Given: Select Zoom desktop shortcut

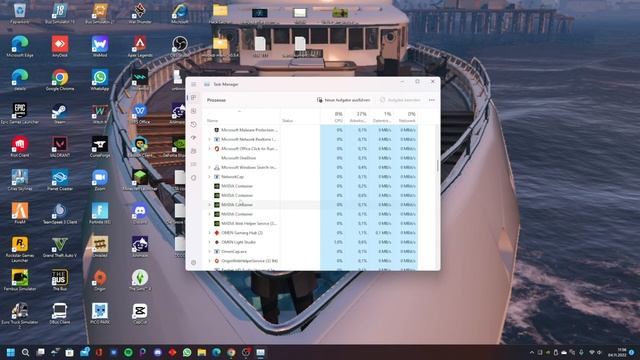Looking at the screenshot, I should (100, 180).
